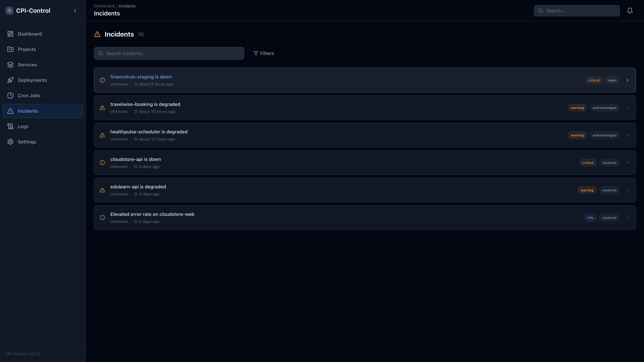Select Incidents in the sidebar
The height and width of the screenshot is (362, 644).
click(x=28, y=111)
